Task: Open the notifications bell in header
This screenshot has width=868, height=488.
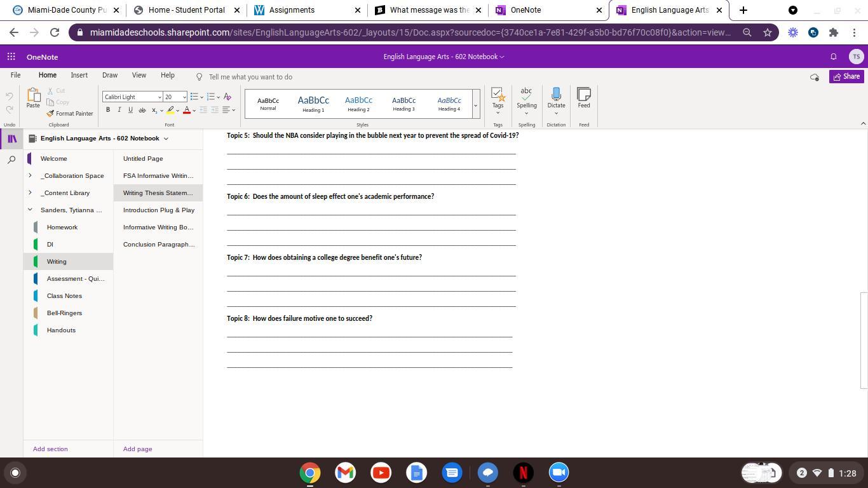Action: (834, 57)
